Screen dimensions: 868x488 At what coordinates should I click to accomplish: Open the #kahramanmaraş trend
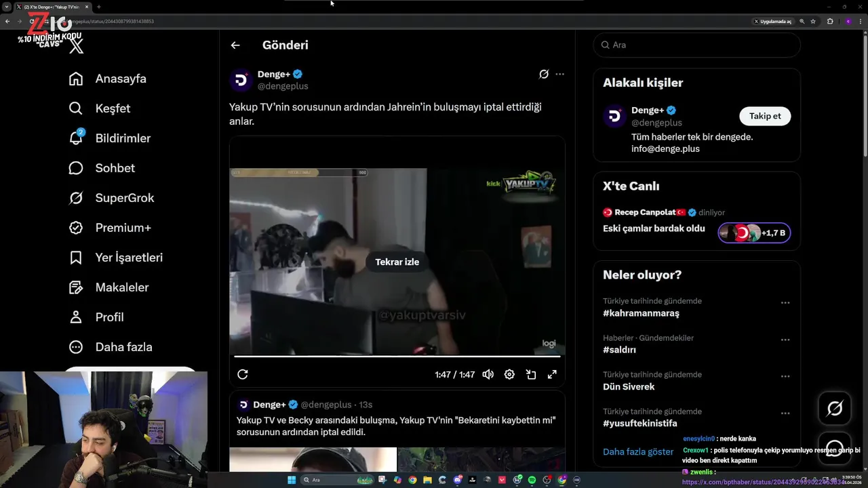(641, 314)
